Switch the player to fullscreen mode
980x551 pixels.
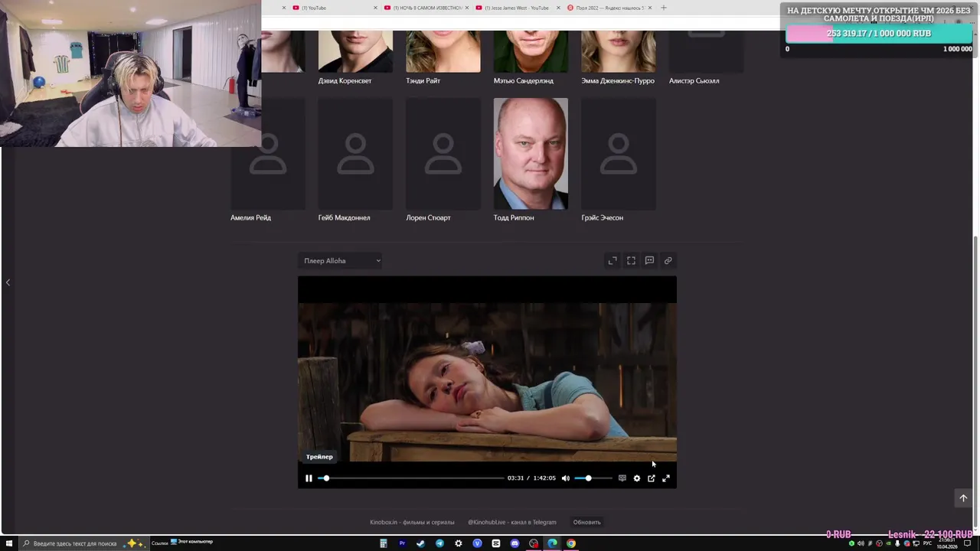(665, 478)
